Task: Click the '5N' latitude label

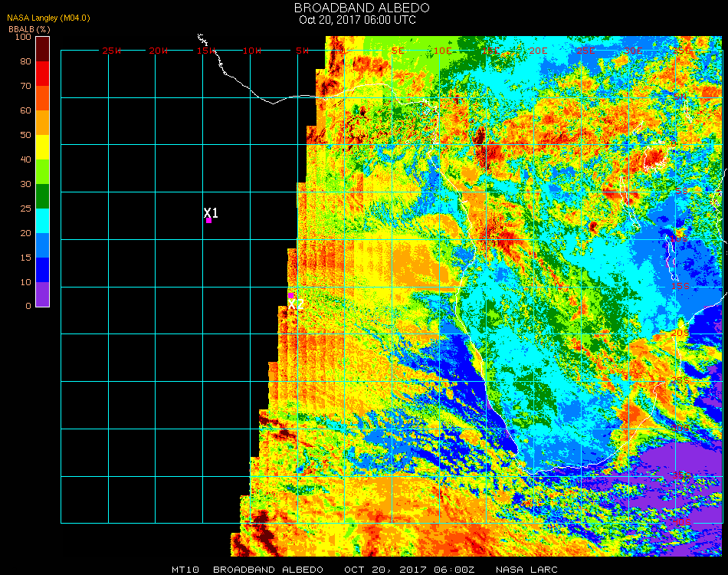Action: click(x=680, y=97)
